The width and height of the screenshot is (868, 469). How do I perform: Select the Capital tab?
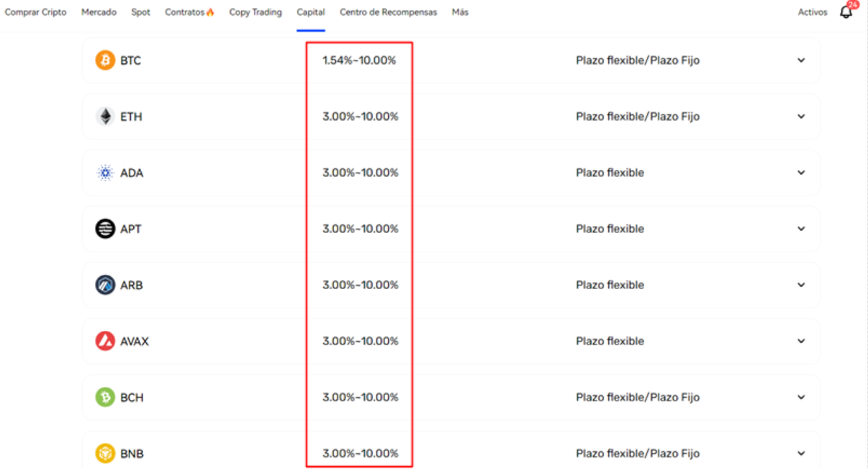311,12
